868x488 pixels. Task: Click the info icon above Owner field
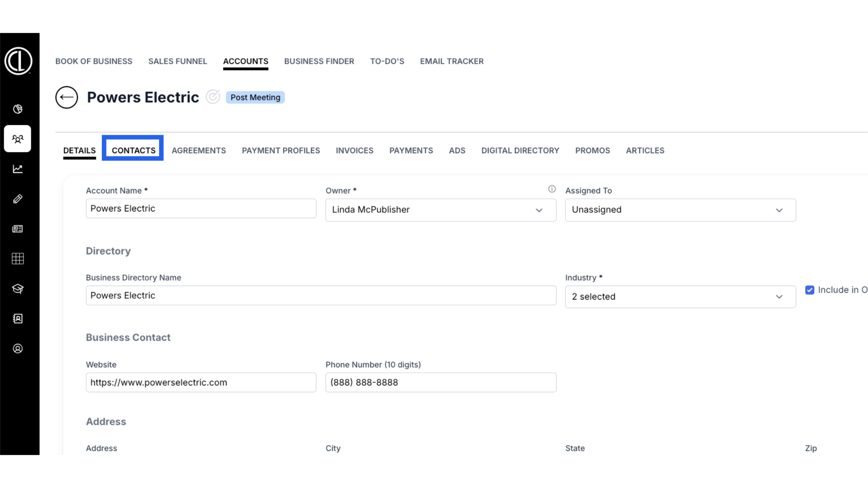pyautogui.click(x=552, y=189)
